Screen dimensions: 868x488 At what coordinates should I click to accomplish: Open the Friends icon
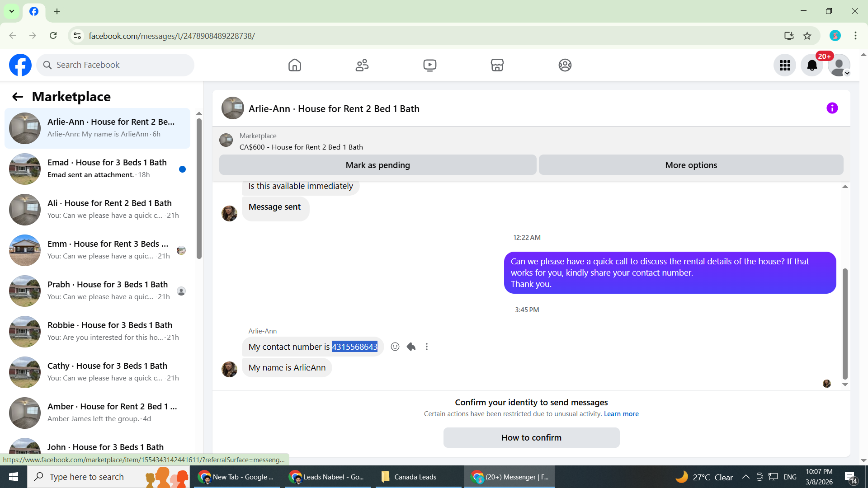[x=362, y=65]
